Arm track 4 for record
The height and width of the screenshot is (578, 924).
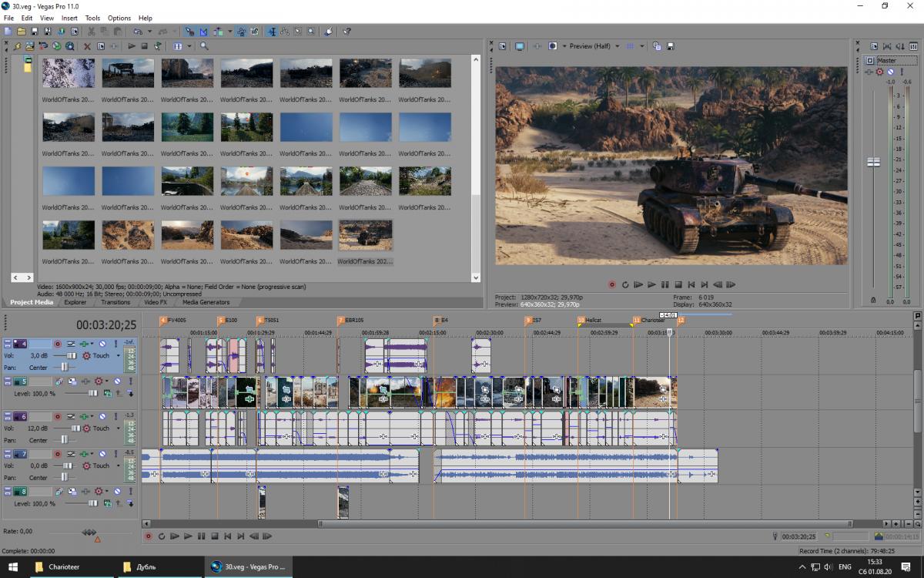click(x=58, y=344)
